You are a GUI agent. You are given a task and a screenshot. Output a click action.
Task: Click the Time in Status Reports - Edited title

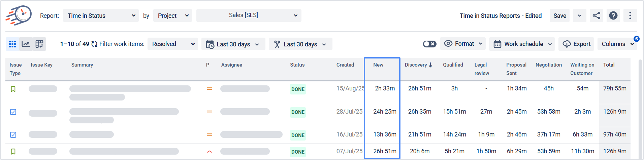point(501,16)
